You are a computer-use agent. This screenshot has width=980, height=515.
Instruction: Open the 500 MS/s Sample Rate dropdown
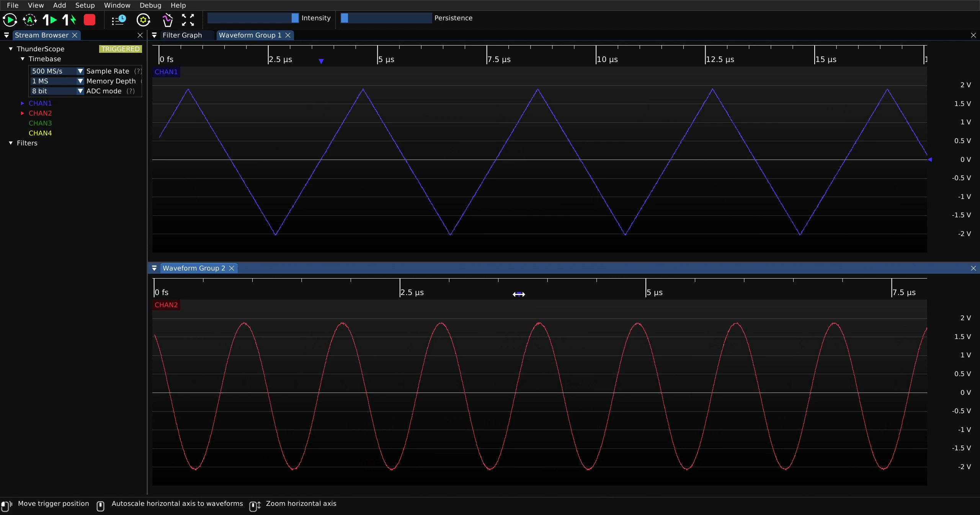pos(57,71)
